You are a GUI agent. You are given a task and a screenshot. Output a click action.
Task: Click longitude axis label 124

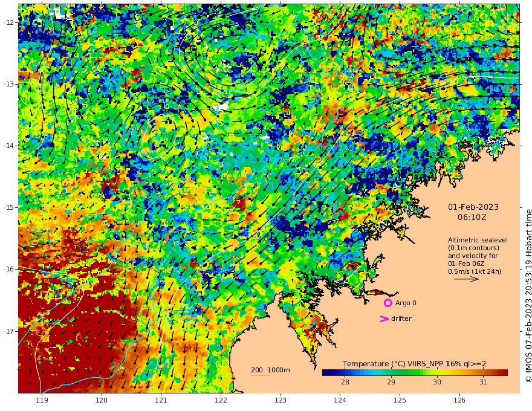tap(340, 401)
